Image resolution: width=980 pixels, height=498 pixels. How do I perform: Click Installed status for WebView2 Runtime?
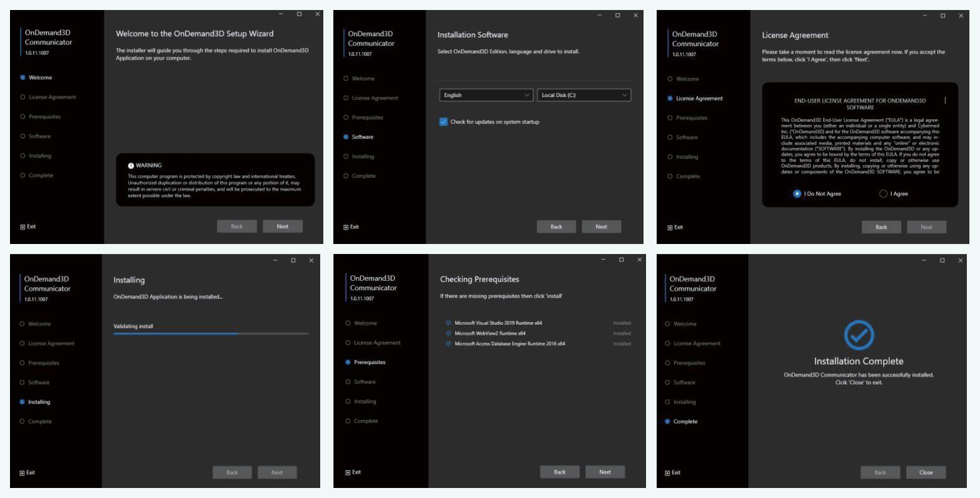[622, 333]
